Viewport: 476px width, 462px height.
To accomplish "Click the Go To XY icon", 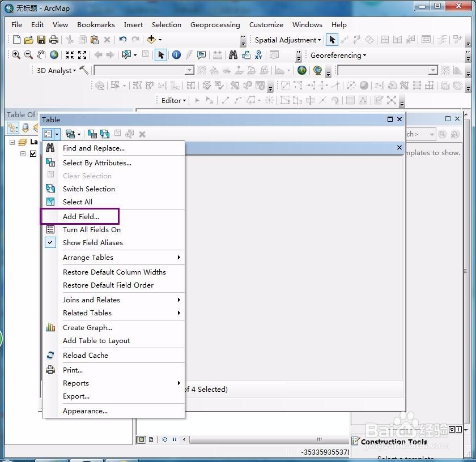I will pyautogui.click(x=258, y=55).
